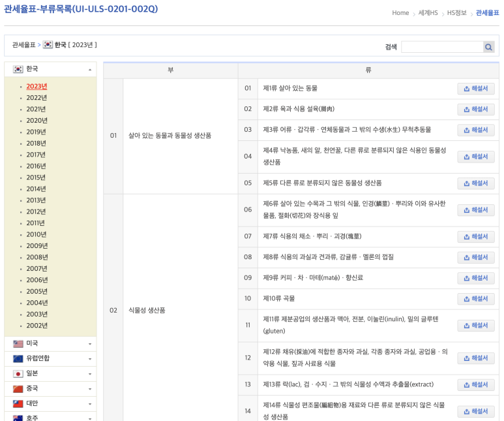The width and height of the screenshot is (504, 421).
Task: Open 해설서 for 제3류 어류 갑각류
Action: coord(476,130)
